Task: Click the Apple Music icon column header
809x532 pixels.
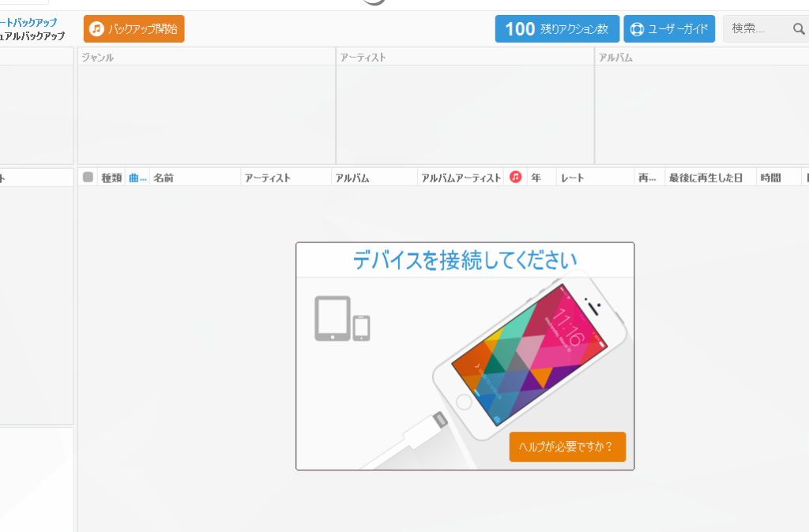Action: coord(515,178)
